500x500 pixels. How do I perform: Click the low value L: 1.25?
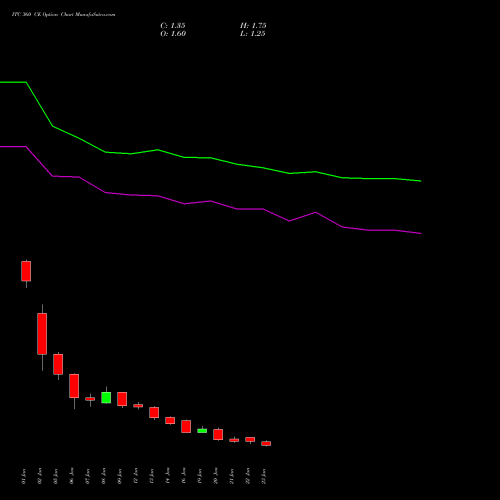[x=253, y=34]
